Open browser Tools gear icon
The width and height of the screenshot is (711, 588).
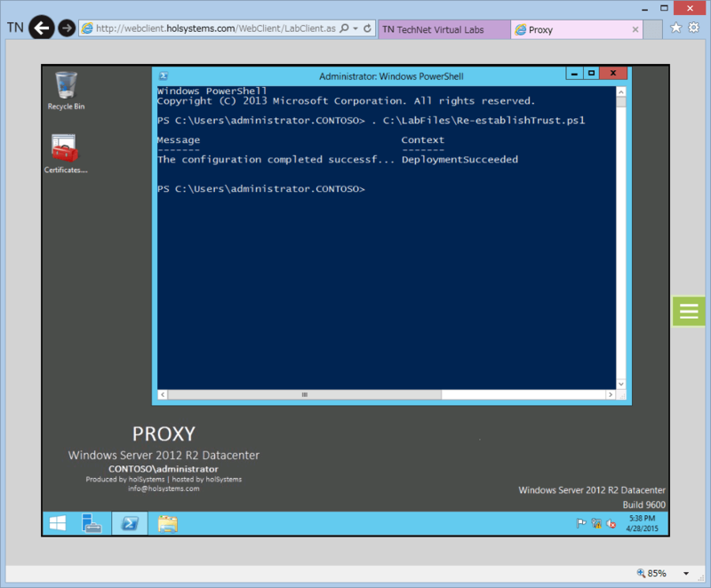tap(694, 28)
